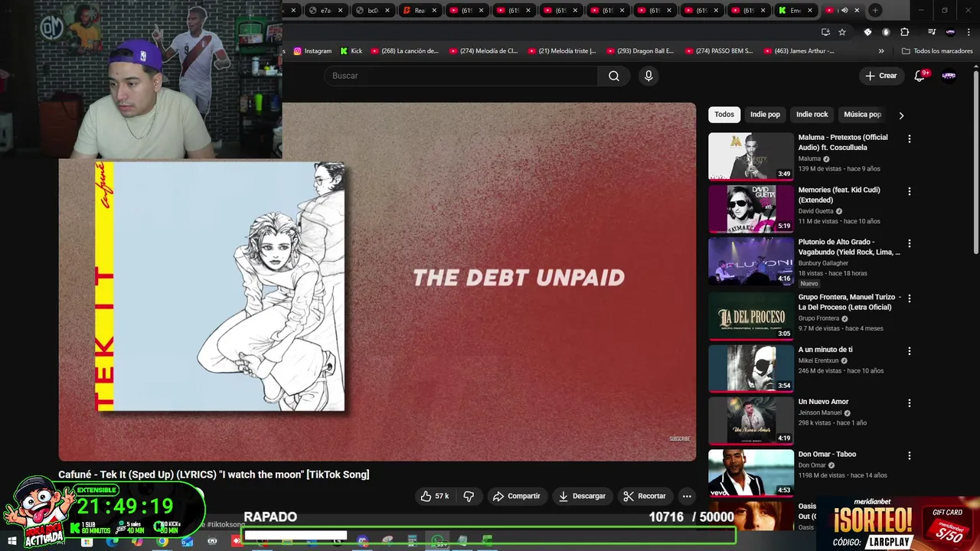The width and height of the screenshot is (980, 551).
Task: Open options menu for Memories (feat. Kid Cudi)
Action: pyautogui.click(x=910, y=191)
